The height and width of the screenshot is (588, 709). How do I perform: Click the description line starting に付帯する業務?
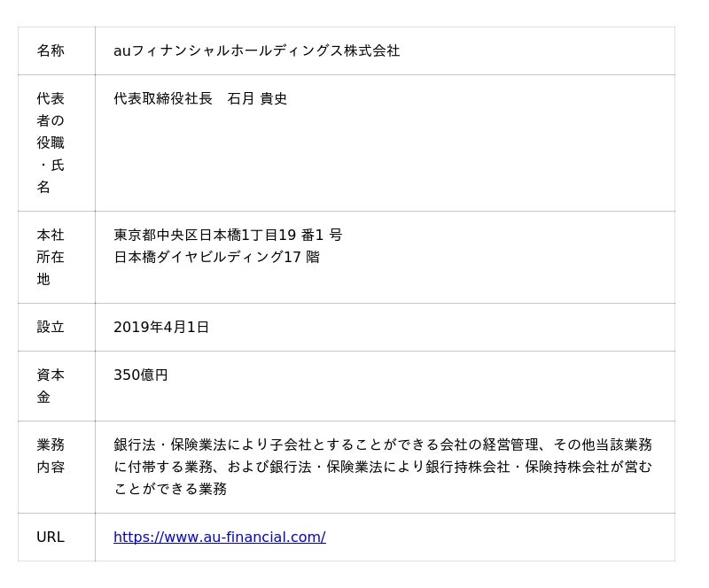pos(382,467)
